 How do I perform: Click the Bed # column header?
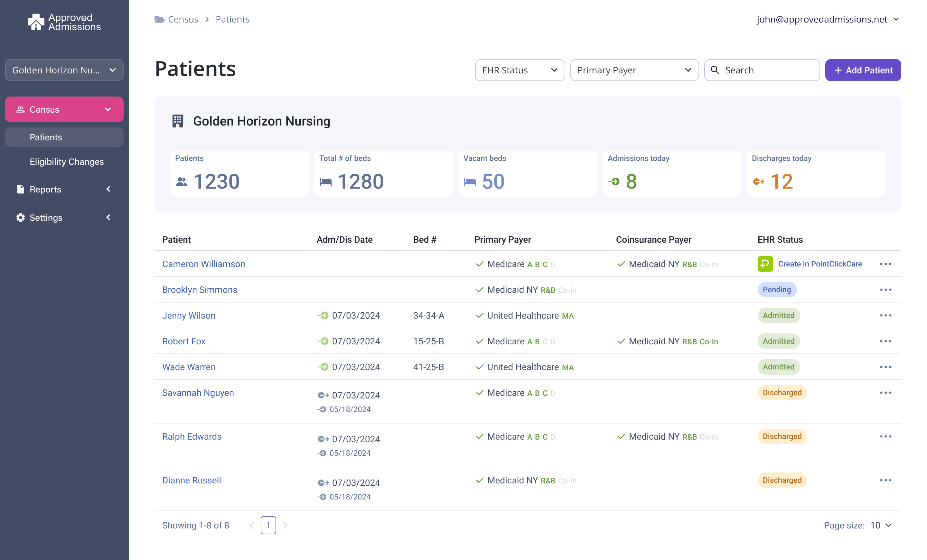[x=424, y=239]
